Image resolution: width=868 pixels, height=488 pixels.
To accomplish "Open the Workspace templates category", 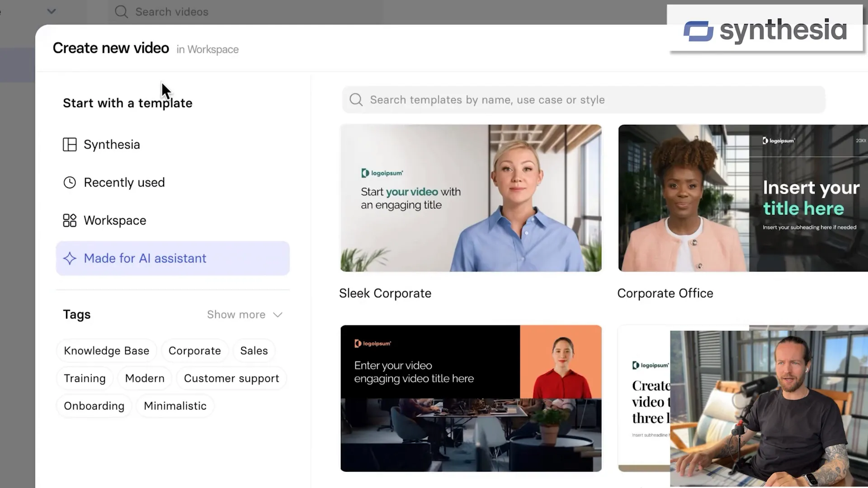I will point(173,221).
